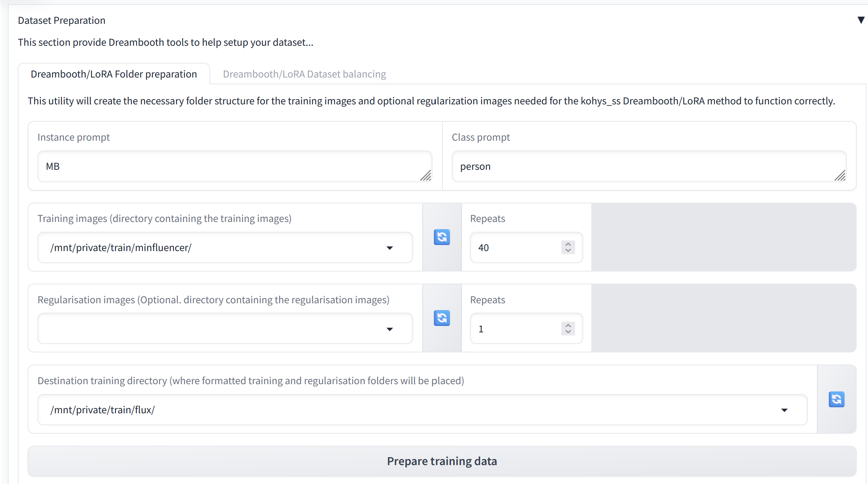Open the destination training directory dropdown
Image resolution: width=868 pixels, height=484 pixels.
[784, 410]
